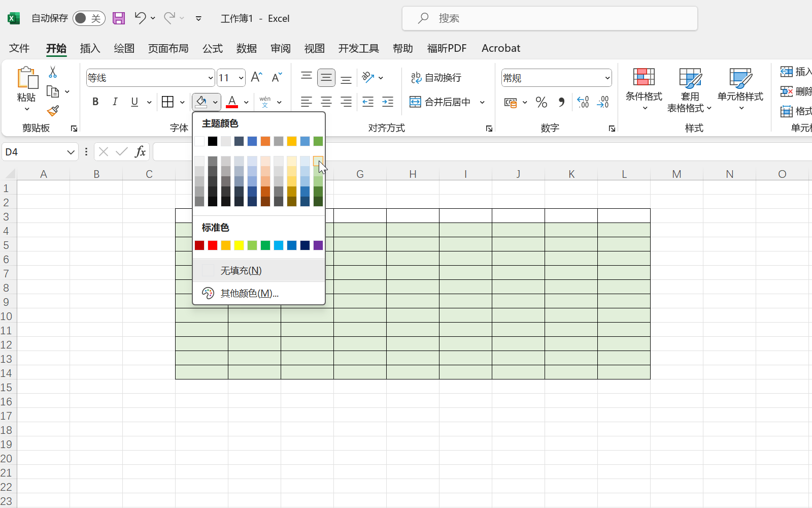Open the 文件 tab
The height and width of the screenshot is (508, 812).
19,48
